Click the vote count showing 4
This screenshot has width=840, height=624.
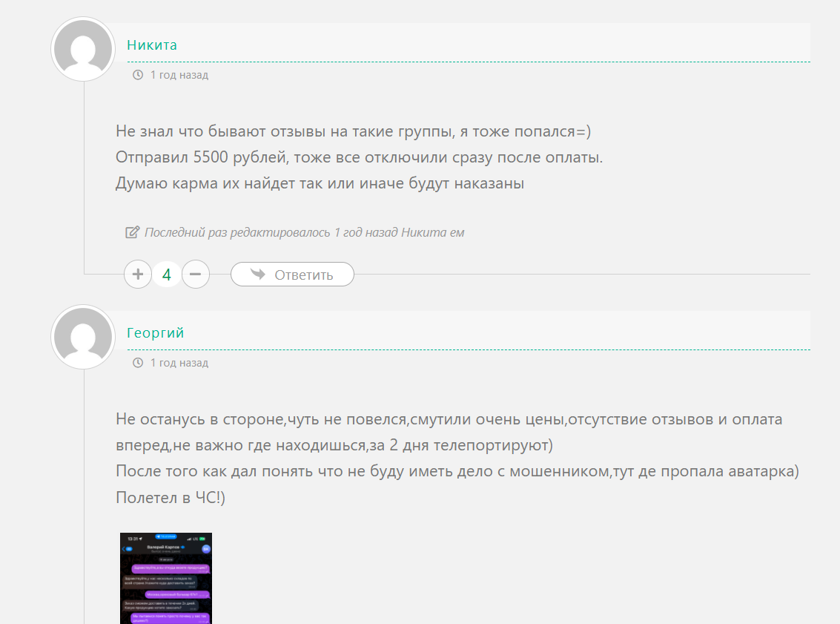click(167, 275)
